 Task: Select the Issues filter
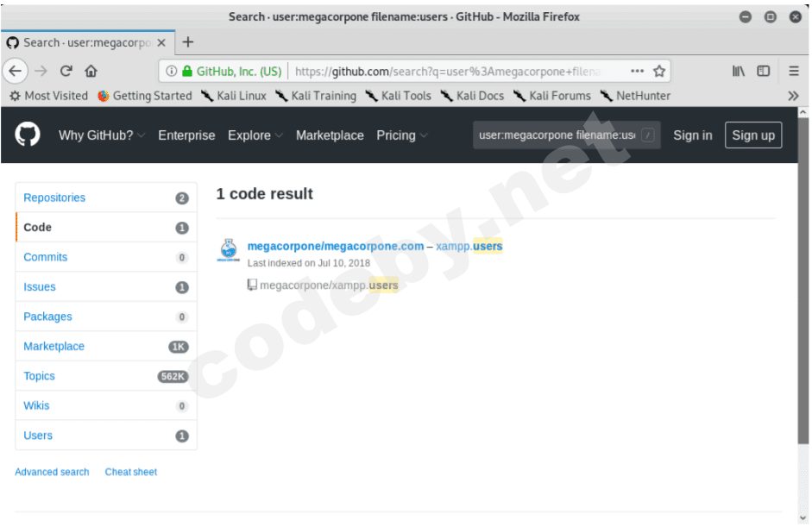point(106,287)
